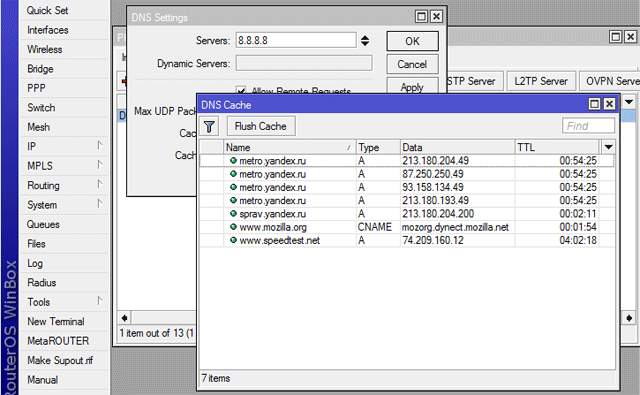Open the Bridge menu
The image size is (640, 395).
(40, 69)
